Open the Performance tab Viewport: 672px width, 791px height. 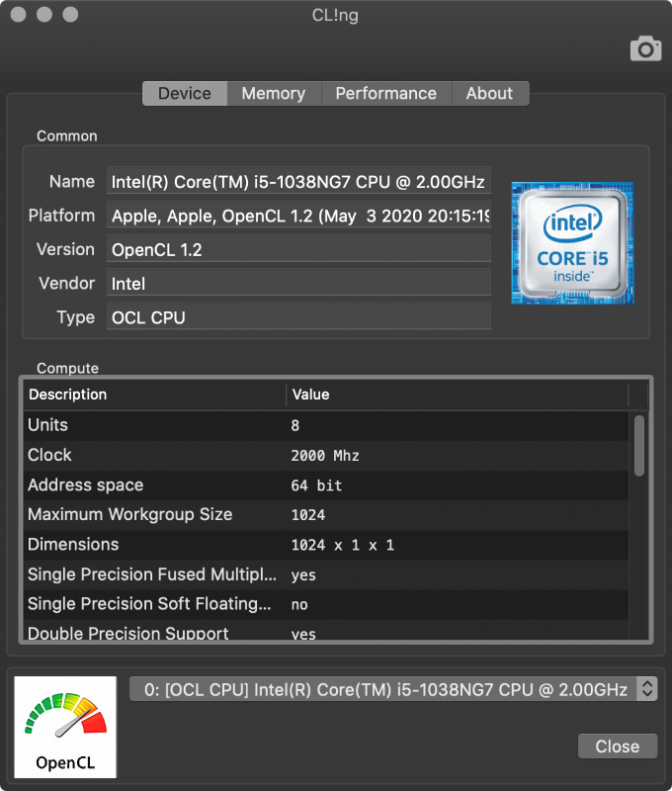[386, 93]
